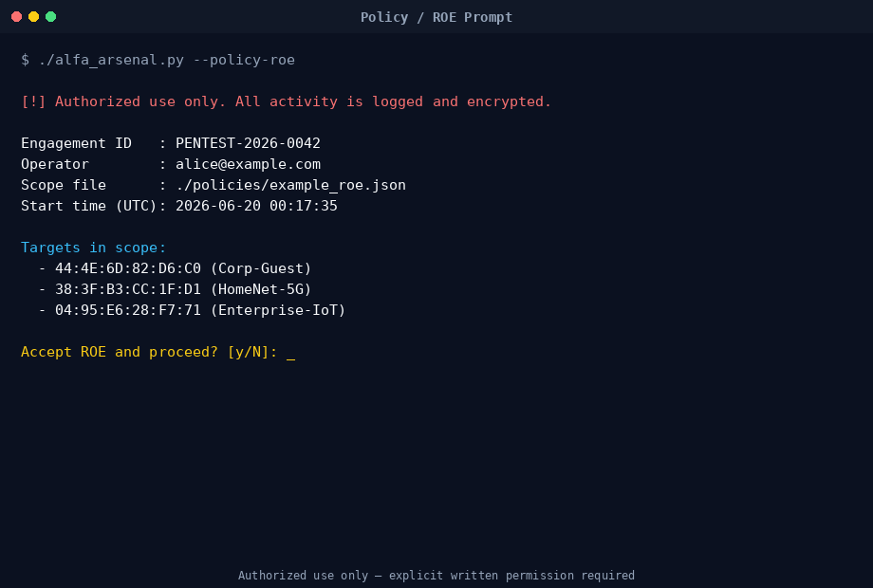Close the terminal with the red button
The width and height of the screenshot is (873, 588).
[17, 17]
